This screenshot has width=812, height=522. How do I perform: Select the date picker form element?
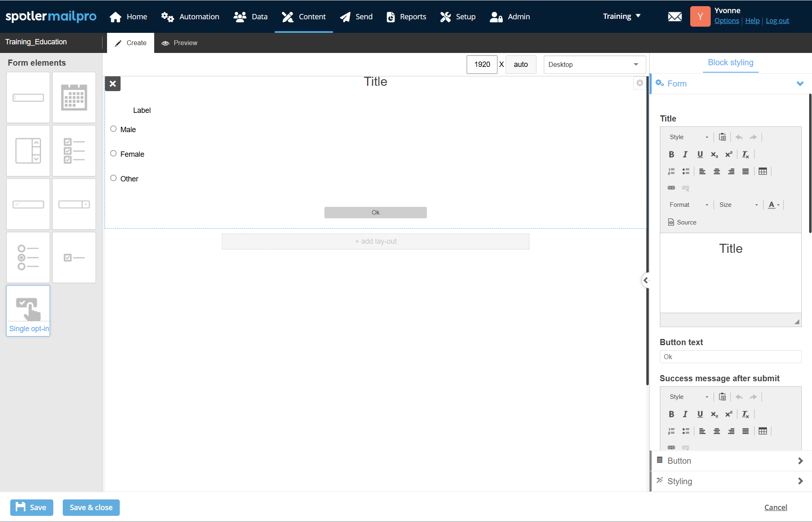(x=74, y=98)
